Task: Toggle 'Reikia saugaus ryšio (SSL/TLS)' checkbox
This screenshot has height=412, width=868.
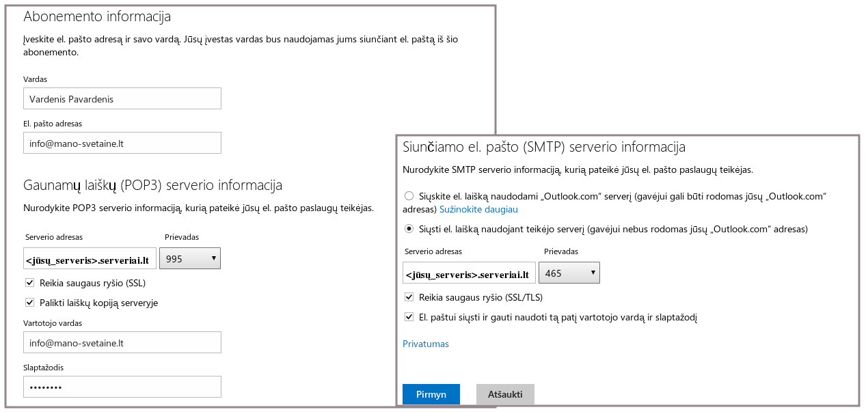Action: coord(409,297)
